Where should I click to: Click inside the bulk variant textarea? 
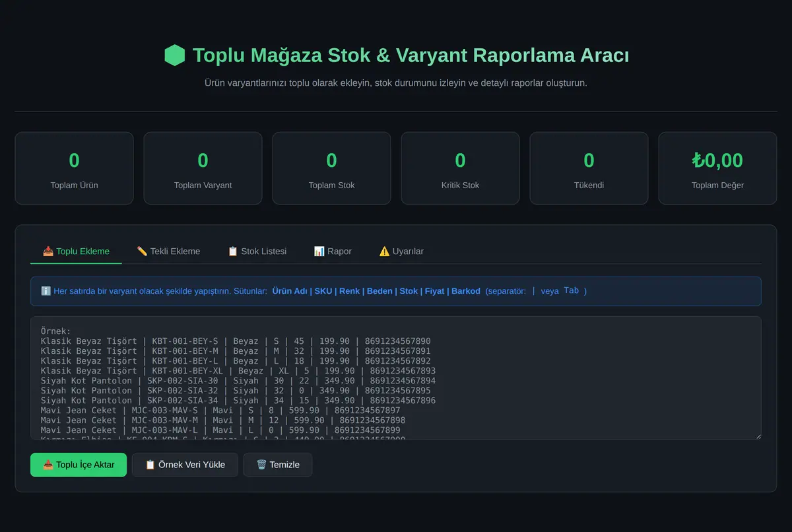tap(396, 378)
